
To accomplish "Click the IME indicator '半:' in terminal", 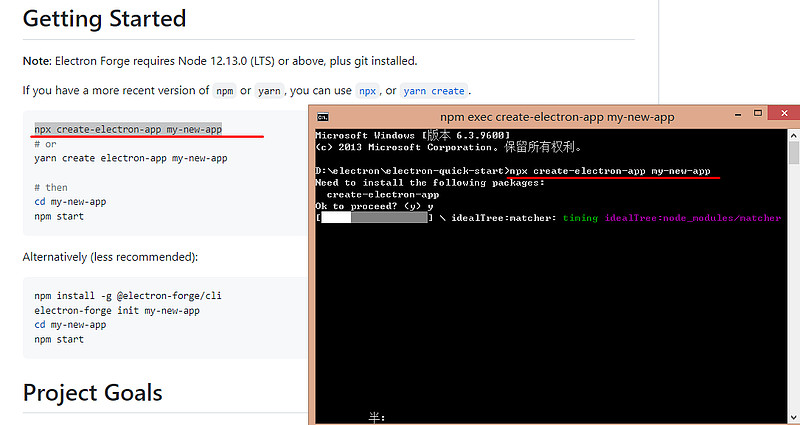I will (x=377, y=417).
